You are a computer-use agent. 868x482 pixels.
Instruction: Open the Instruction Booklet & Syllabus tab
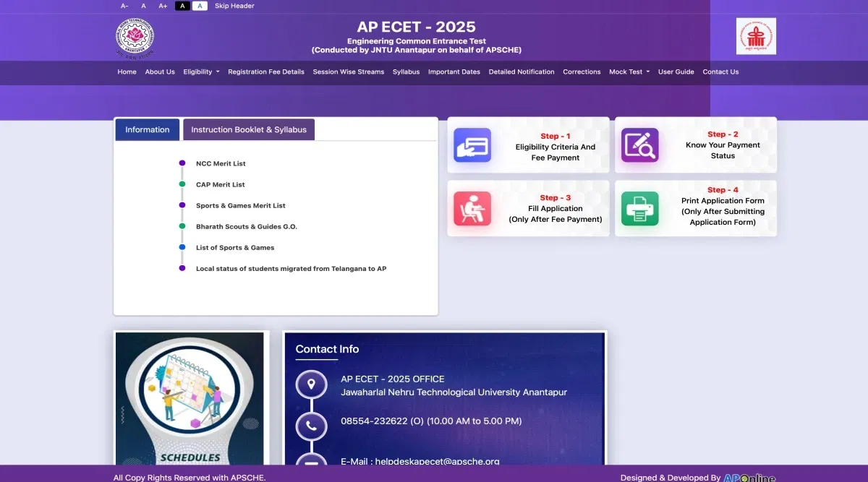pyautogui.click(x=248, y=130)
